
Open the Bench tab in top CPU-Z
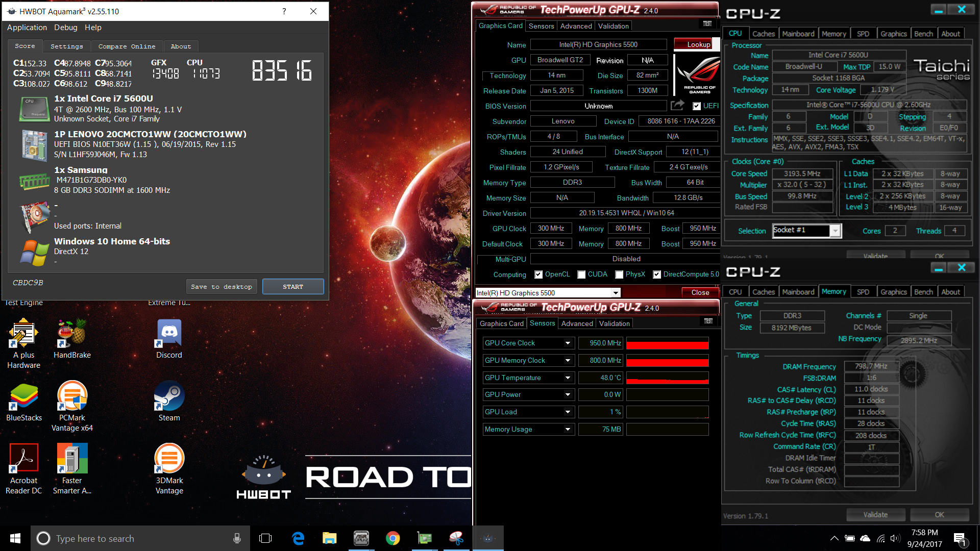click(x=923, y=34)
